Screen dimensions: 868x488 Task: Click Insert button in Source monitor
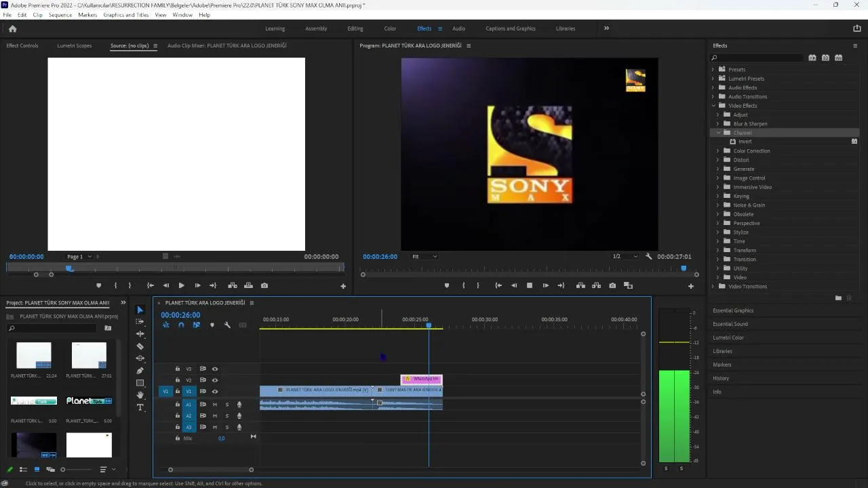[x=233, y=285]
